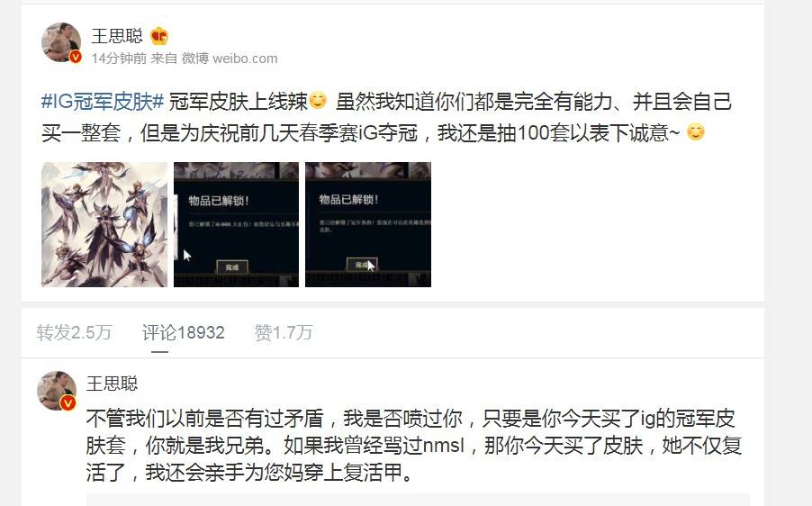
Task: Open the 王思聪 name in the comment
Action: pos(112,384)
